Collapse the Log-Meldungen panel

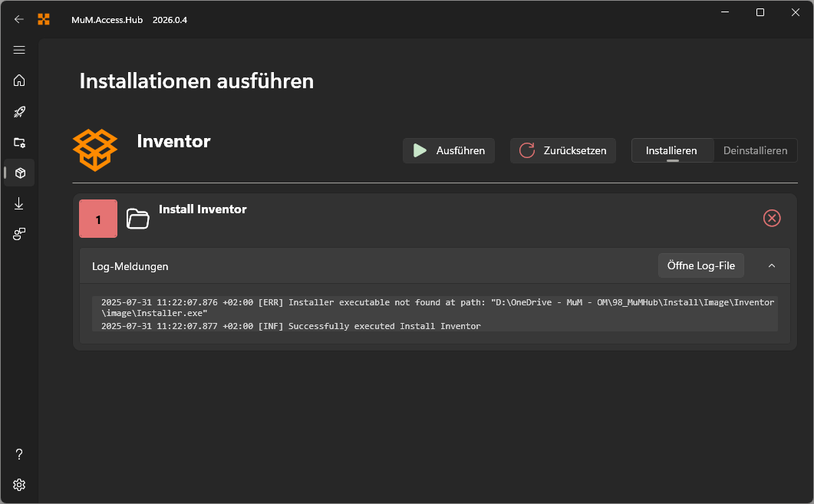pyautogui.click(x=772, y=265)
